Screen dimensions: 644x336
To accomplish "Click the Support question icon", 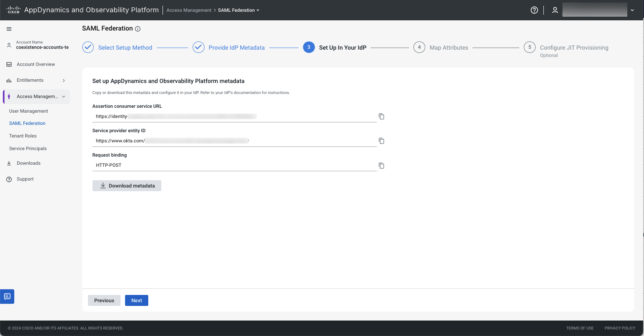I will (x=9, y=179).
